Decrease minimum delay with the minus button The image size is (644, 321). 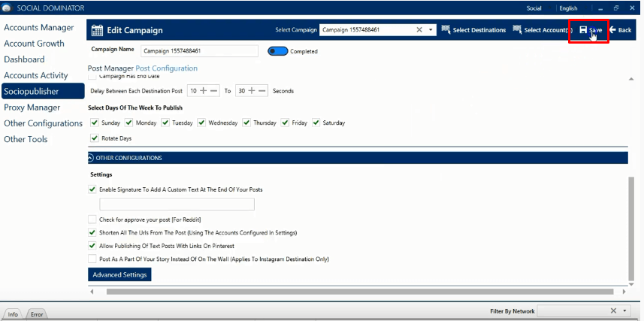tap(214, 91)
